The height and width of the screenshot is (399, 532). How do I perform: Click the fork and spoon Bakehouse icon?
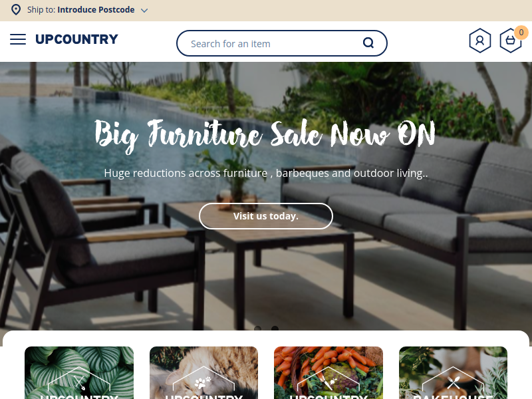[x=453, y=383]
